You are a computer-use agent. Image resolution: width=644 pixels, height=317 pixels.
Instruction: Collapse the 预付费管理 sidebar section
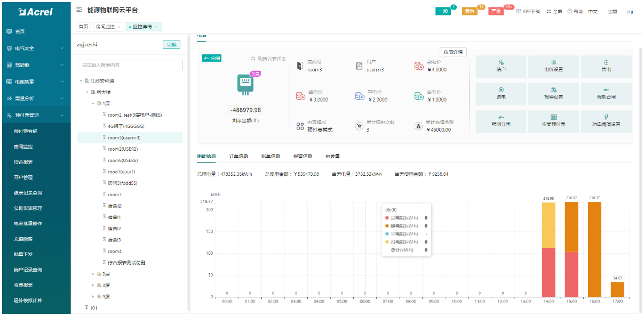62,115
